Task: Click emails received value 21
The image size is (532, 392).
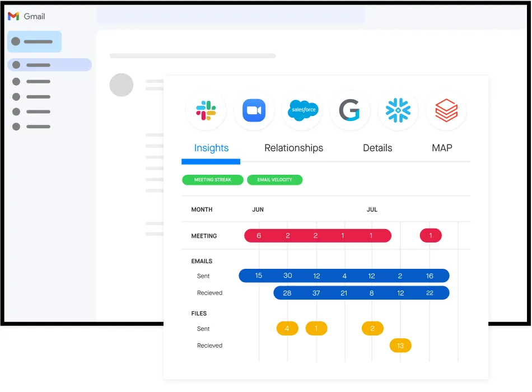Action: point(344,293)
